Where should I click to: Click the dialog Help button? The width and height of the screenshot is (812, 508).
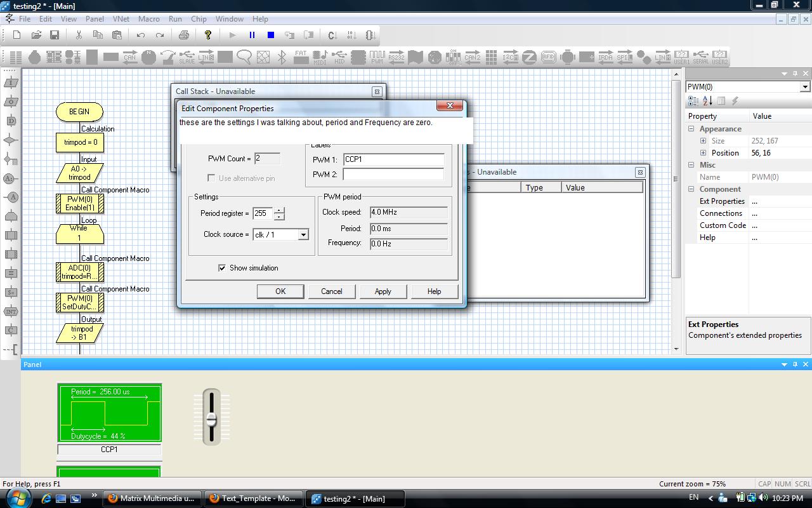tap(435, 291)
